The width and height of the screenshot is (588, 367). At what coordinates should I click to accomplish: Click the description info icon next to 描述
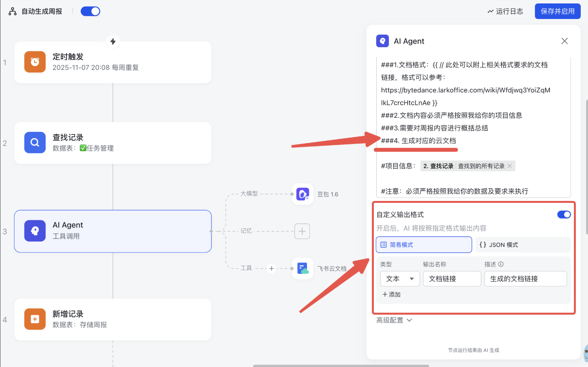point(501,264)
